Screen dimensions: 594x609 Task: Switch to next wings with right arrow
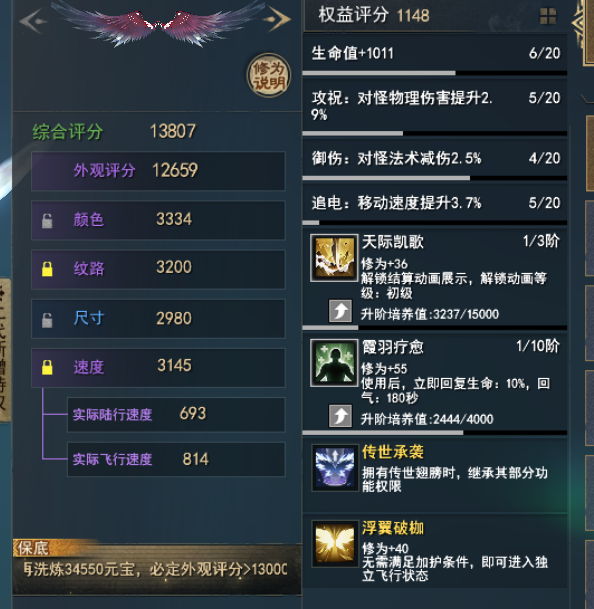coord(277,19)
